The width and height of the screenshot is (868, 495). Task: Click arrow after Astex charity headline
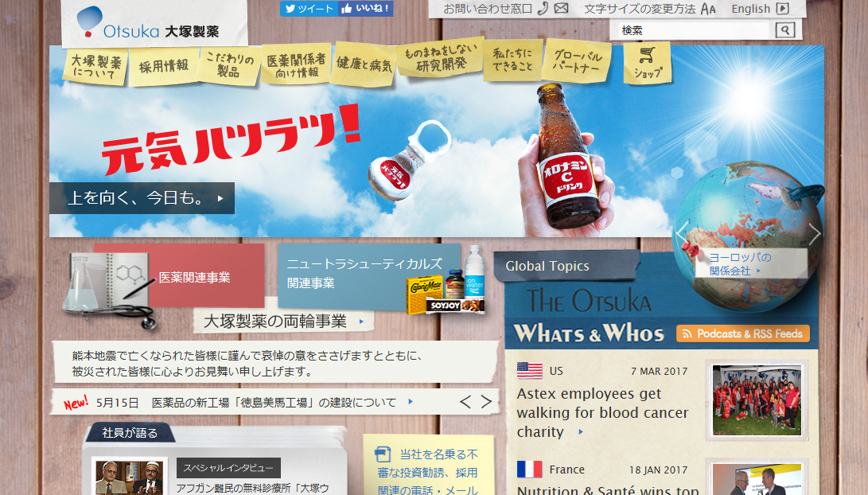tap(581, 432)
